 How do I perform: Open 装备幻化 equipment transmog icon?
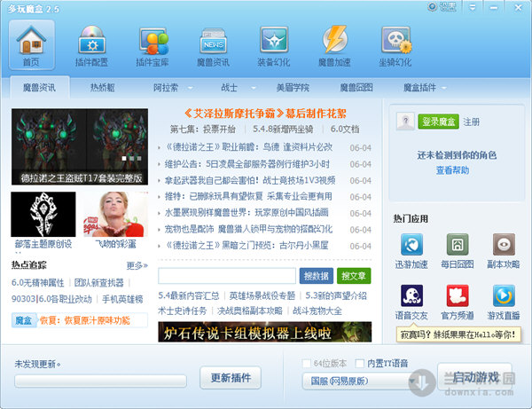coord(274,45)
